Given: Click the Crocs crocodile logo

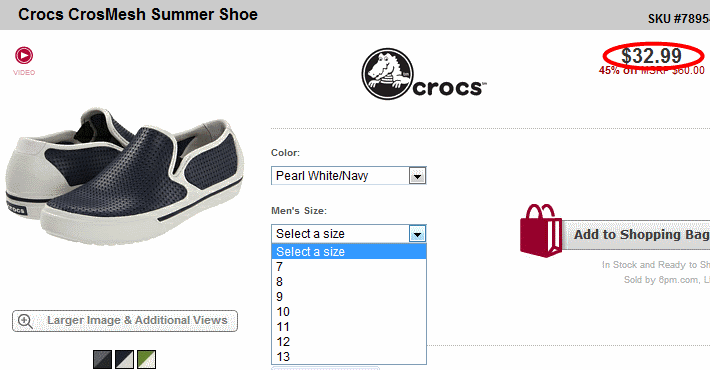Looking at the screenshot, I should click(x=388, y=74).
